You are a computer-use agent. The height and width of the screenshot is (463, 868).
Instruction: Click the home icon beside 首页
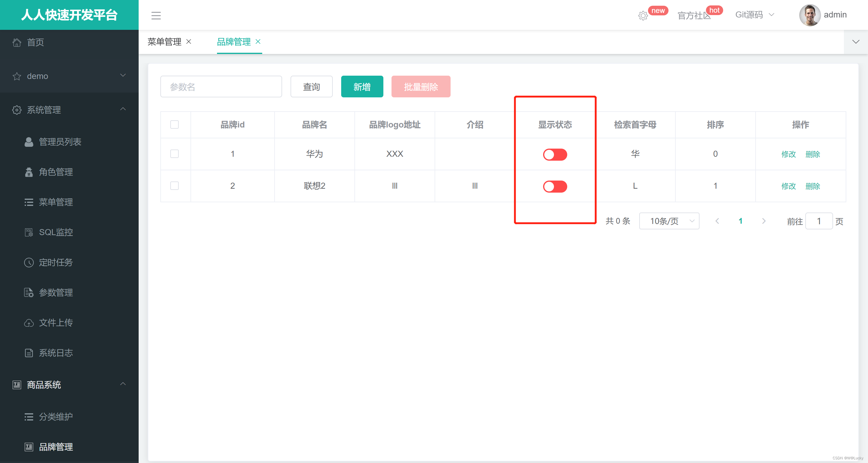click(x=17, y=43)
